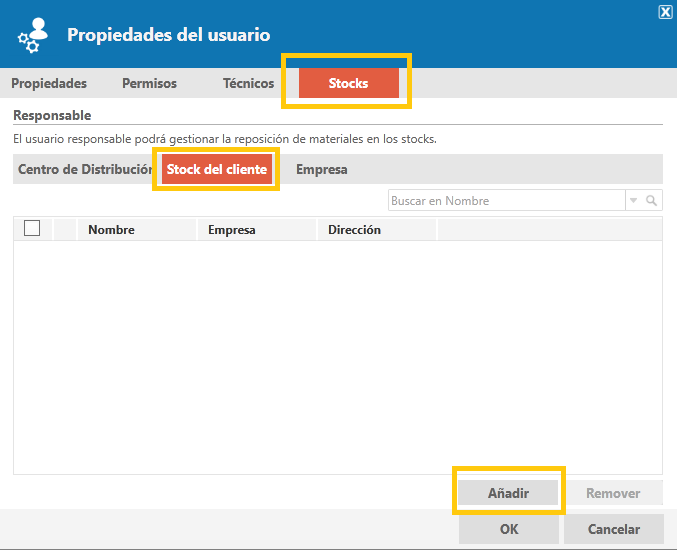This screenshot has height=550, width=677.
Task: Open the Empresa subtab
Action: click(322, 169)
